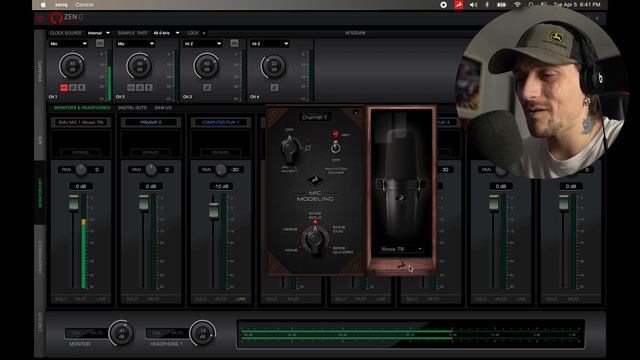Click the Line Out side tab at bottom
This screenshot has width=640, height=360.
(x=40, y=322)
